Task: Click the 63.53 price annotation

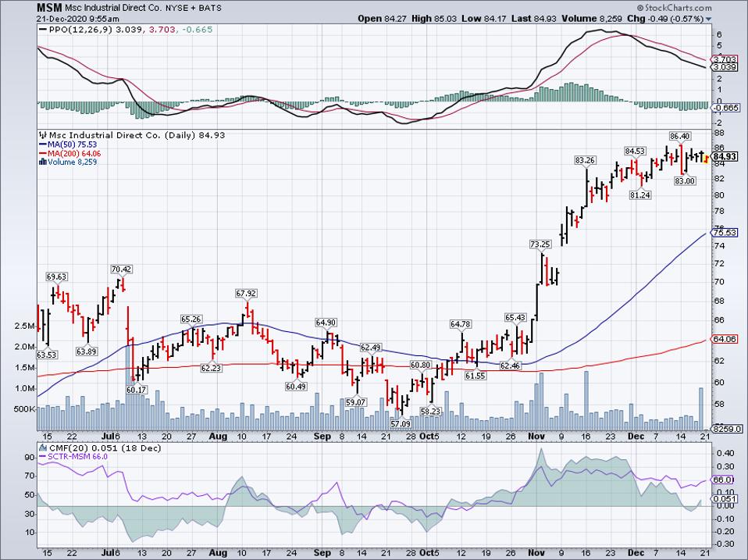Action: click(x=47, y=355)
